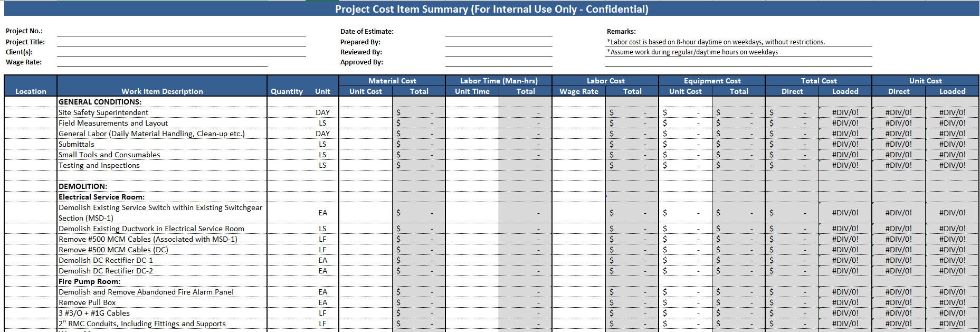Click Quantity cell for Demolish DC Rectifier DC-1
Viewport: 980px width, 332px height.
tap(287, 260)
